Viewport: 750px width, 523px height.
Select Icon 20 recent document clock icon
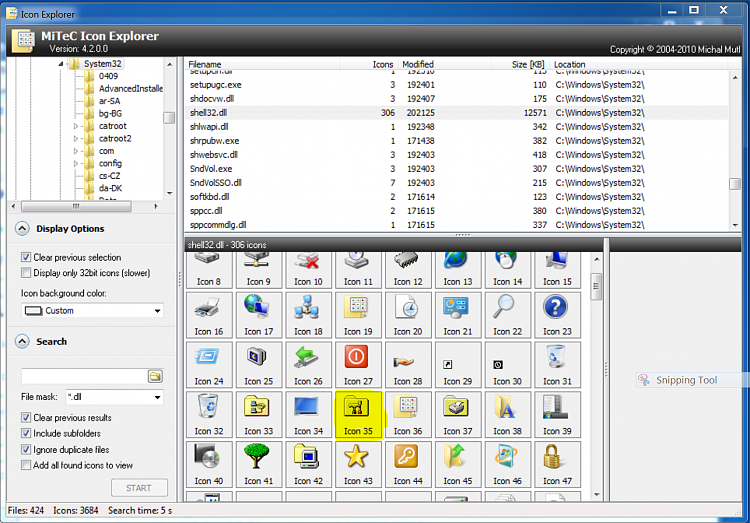[x=408, y=315]
